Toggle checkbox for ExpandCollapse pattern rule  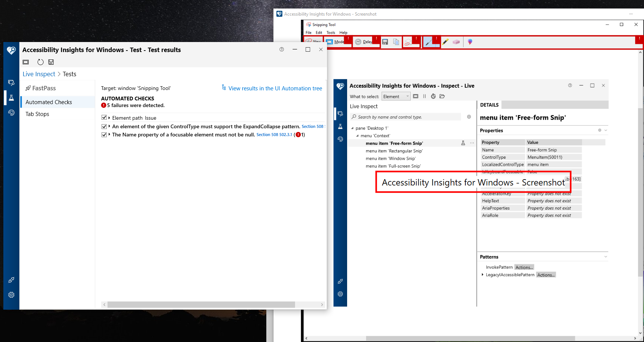(x=104, y=126)
